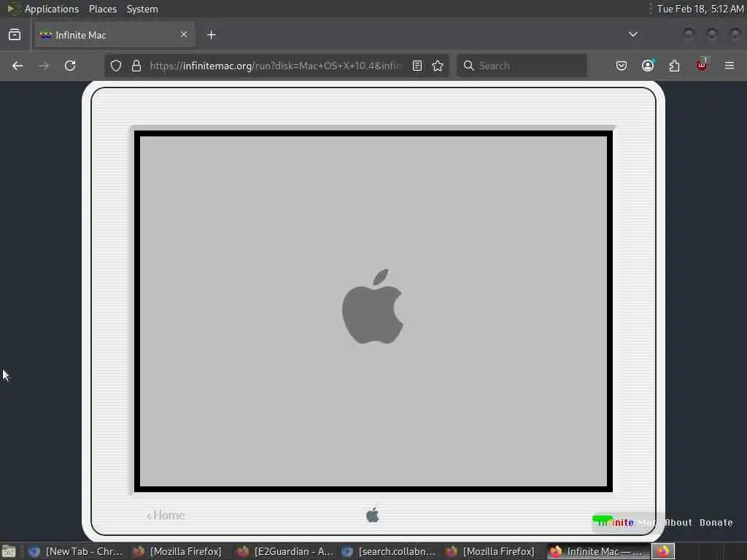This screenshot has height=560, width=747.
Task: Open the Applications menu
Action: (x=52, y=9)
